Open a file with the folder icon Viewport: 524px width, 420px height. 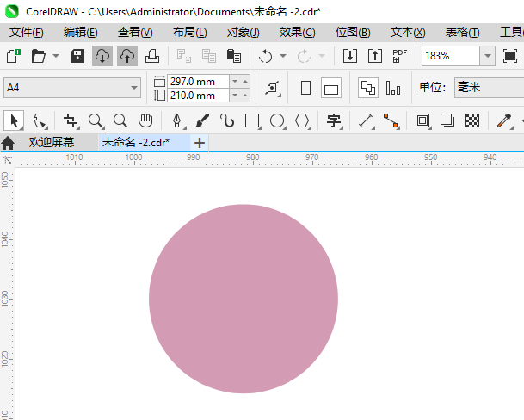click(x=38, y=56)
